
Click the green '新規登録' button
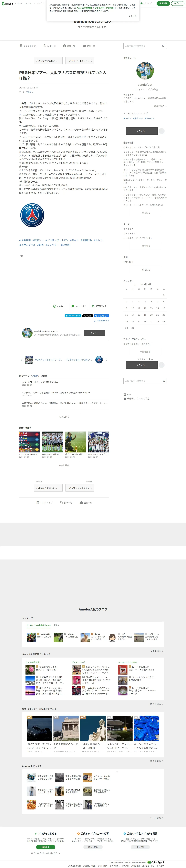coord(163,3)
